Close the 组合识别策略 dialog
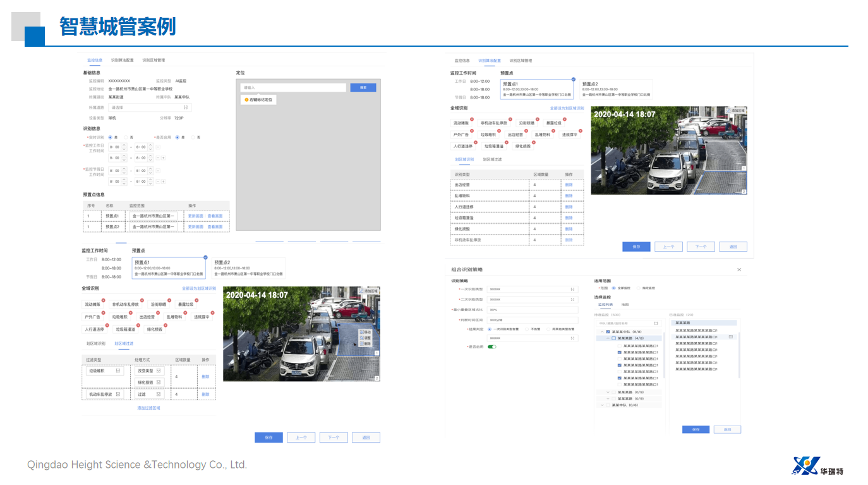Image resolution: width=868 pixels, height=485 pixels. click(739, 270)
